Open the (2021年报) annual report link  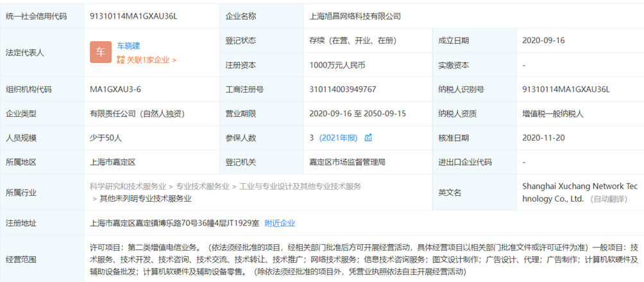tap(339, 137)
